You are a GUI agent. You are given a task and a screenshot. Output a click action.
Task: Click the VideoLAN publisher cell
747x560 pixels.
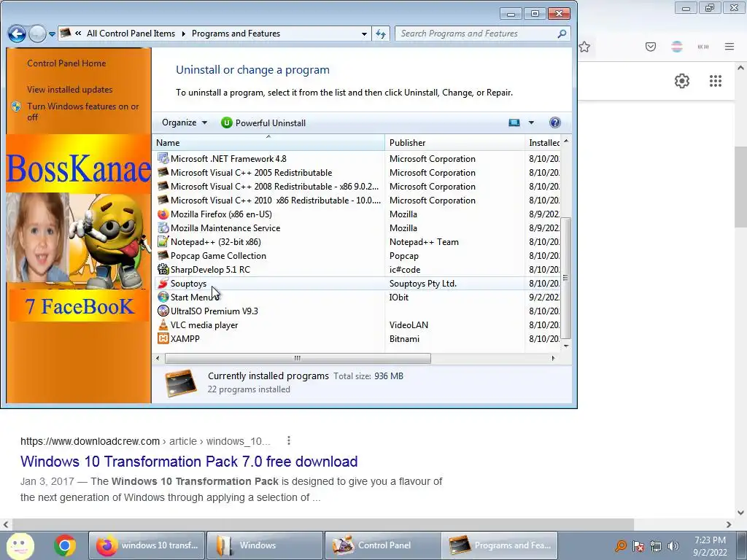coord(409,324)
